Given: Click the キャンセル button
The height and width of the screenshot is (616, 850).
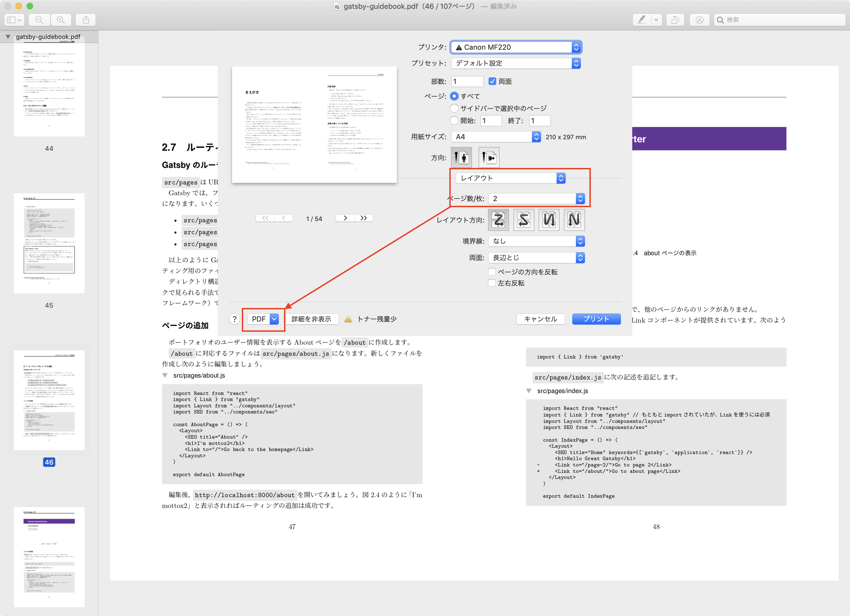Looking at the screenshot, I should pyautogui.click(x=541, y=319).
